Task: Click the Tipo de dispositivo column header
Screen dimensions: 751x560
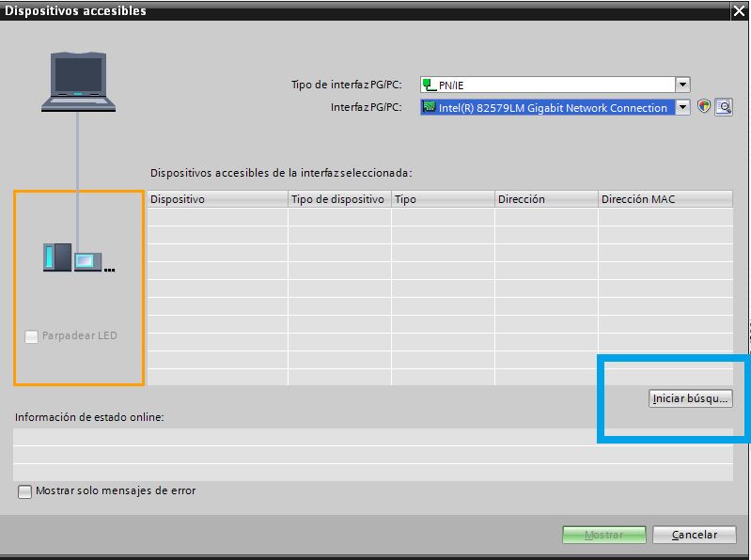Action: point(338,199)
